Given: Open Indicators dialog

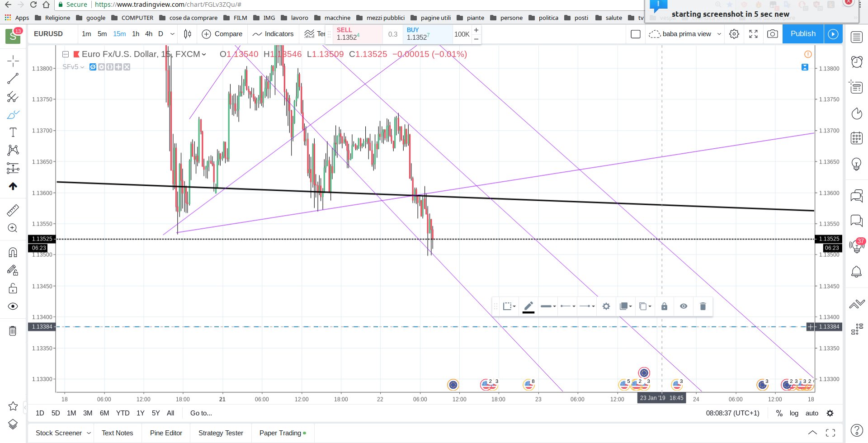Looking at the screenshot, I should click(x=273, y=34).
